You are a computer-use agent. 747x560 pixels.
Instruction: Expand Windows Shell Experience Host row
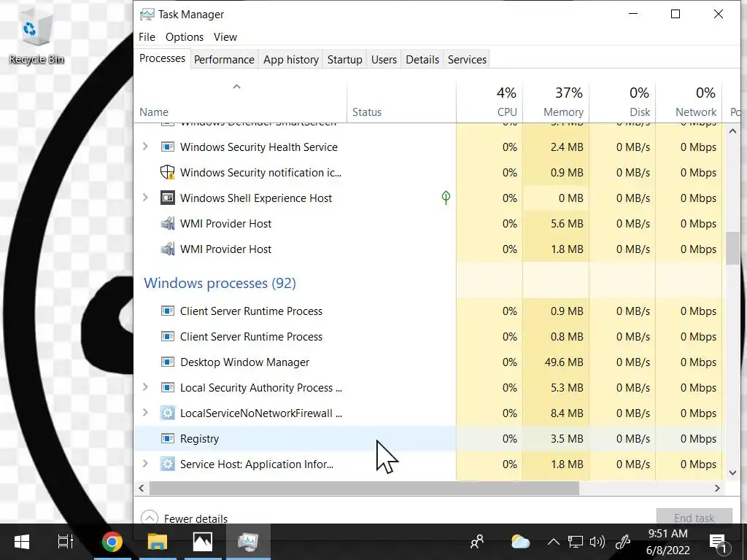point(146,197)
